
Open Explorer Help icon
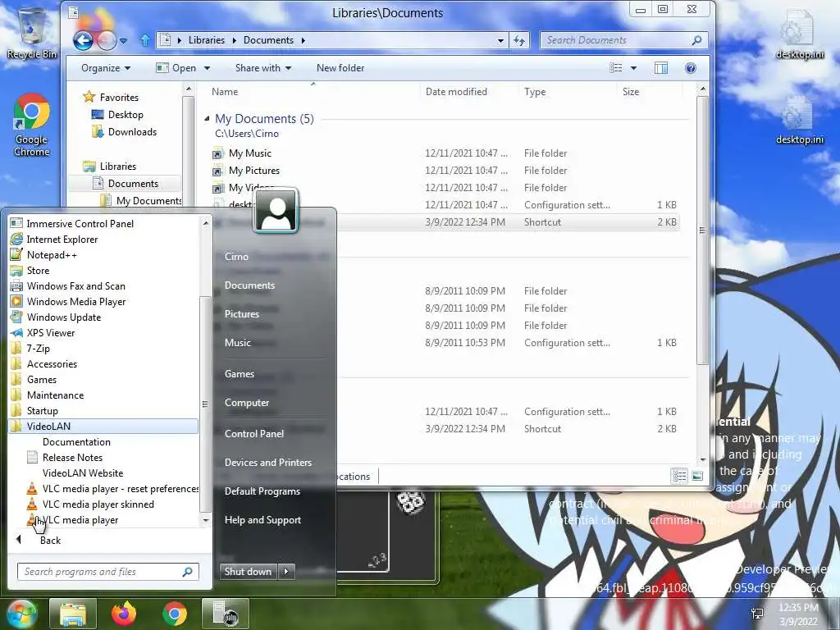691,68
